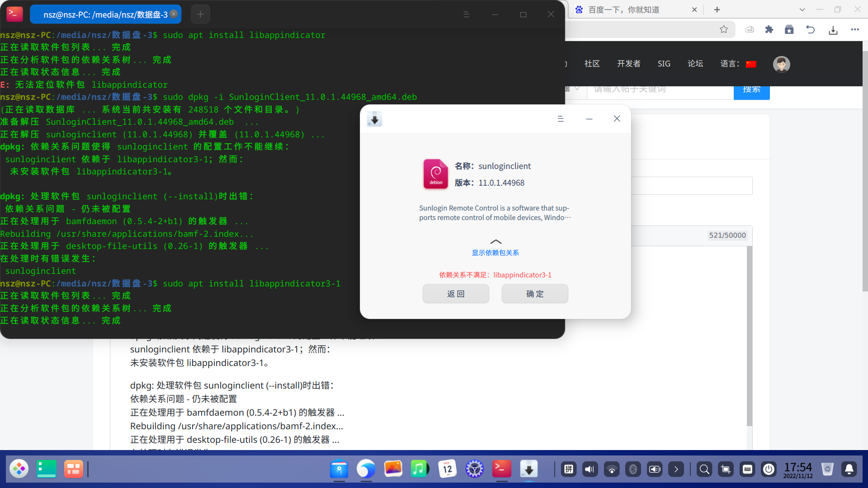Viewport: 868px width, 488px height.
Task: Open the browser tab list dropdown
Action: pos(802,9)
